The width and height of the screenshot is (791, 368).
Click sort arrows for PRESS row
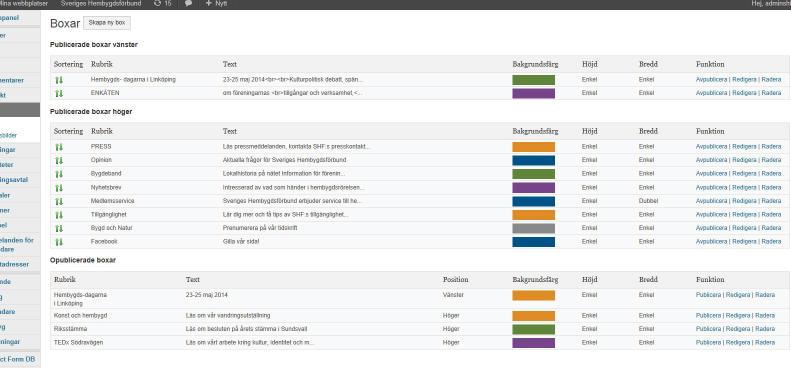pyautogui.click(x=59, y=147)
